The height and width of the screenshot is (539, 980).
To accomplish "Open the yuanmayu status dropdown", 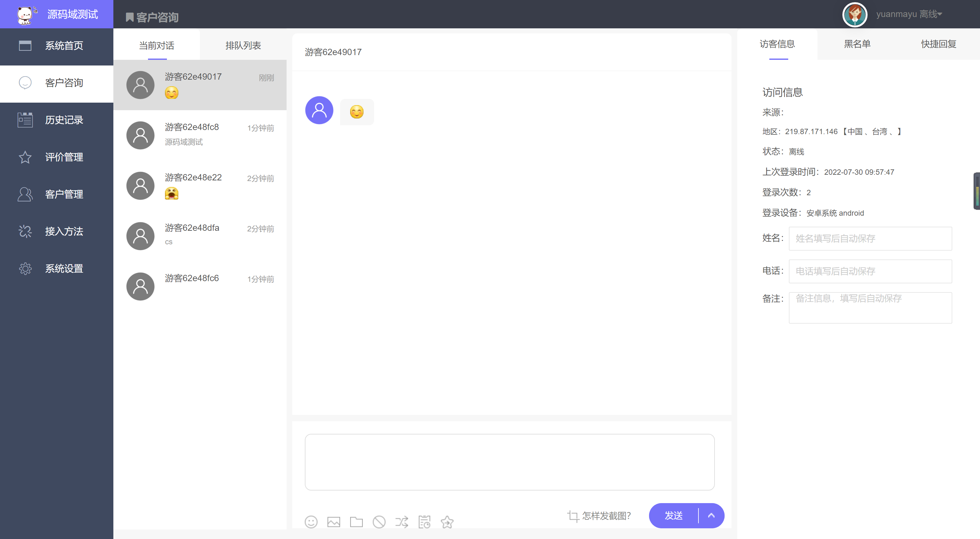I will point(909,14).
